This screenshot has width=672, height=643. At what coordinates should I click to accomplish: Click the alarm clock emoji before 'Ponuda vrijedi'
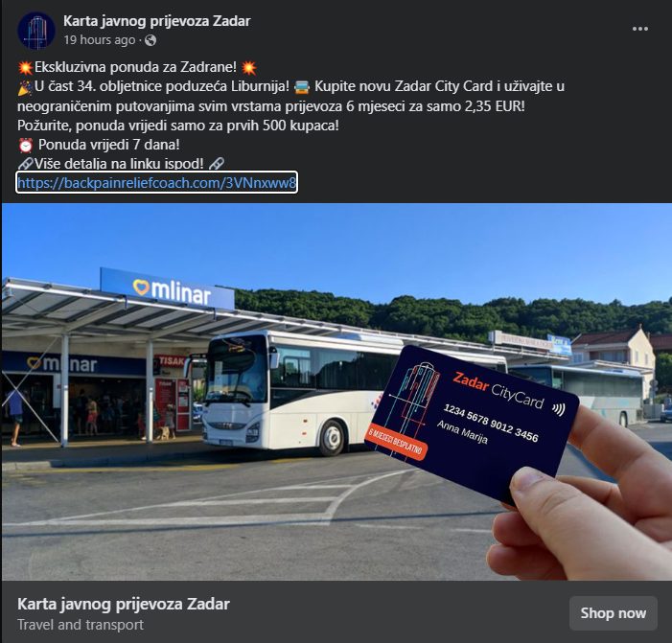[x=25, y=146]
